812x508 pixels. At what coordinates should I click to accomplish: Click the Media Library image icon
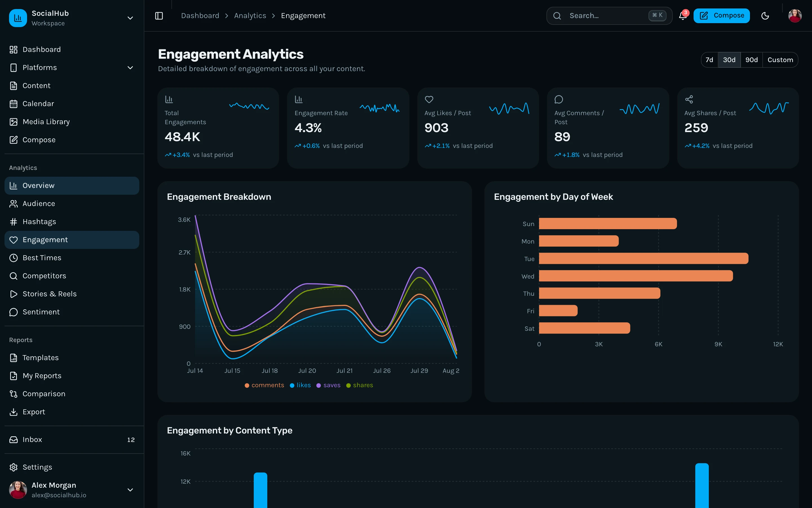pos(14,122)
